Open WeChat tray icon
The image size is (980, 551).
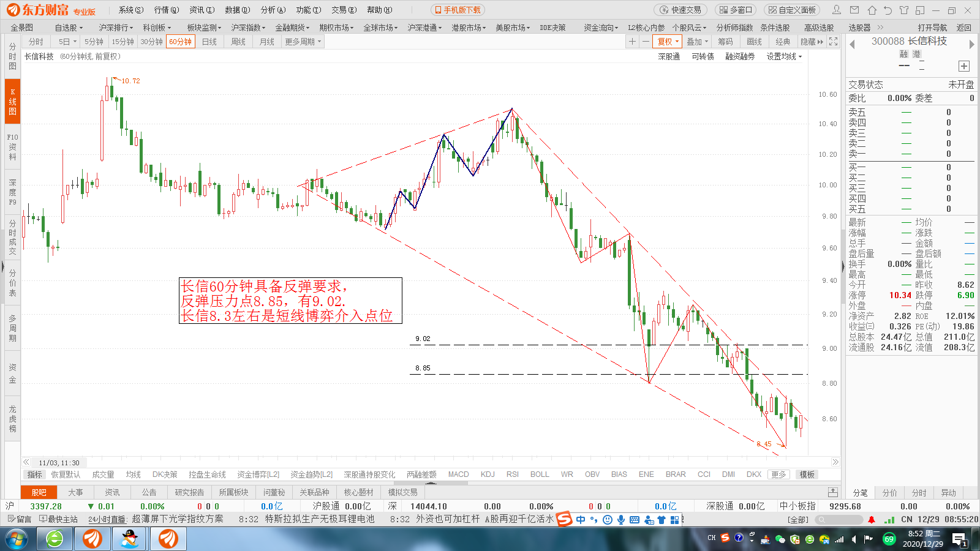click(780, 539)
